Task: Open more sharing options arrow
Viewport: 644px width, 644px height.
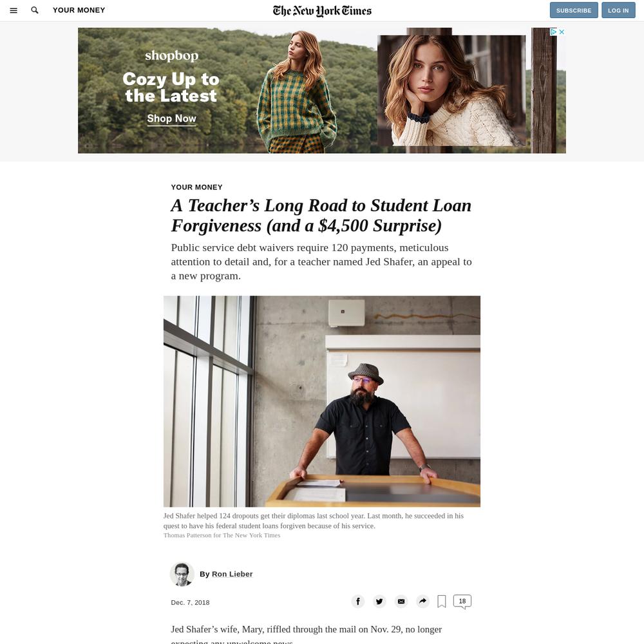Action: coord(422,601)
